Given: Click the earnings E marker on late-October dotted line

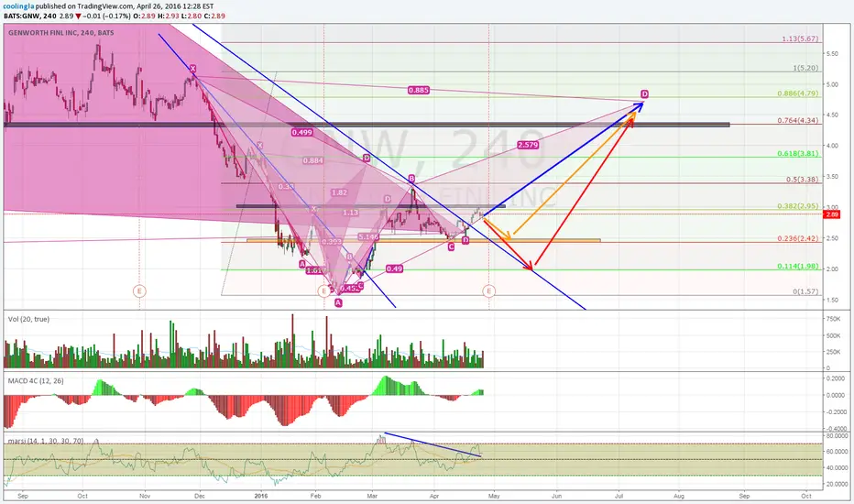Looking at the screenshot, I should (139, 291).
